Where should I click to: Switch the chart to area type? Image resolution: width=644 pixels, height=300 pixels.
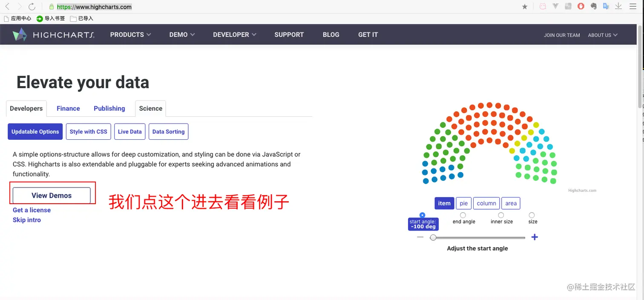click(x=511, y=203)
